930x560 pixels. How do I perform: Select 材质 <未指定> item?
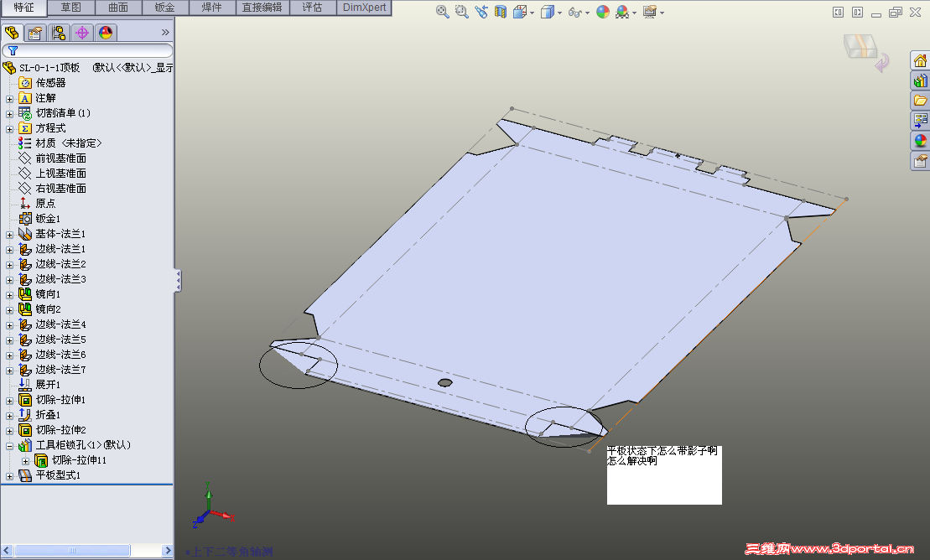click(x=68, y=143)
